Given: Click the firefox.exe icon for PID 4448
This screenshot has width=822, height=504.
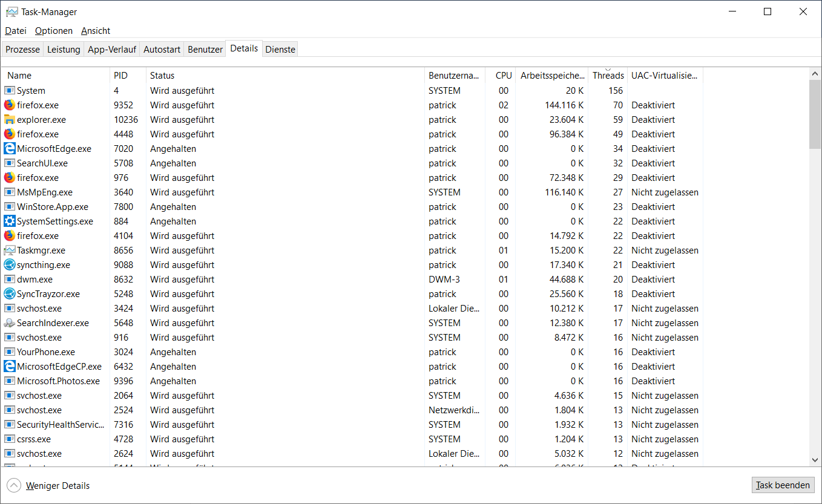Looking at the screenshot, I should pyautogui.click(x=10, y=134).
